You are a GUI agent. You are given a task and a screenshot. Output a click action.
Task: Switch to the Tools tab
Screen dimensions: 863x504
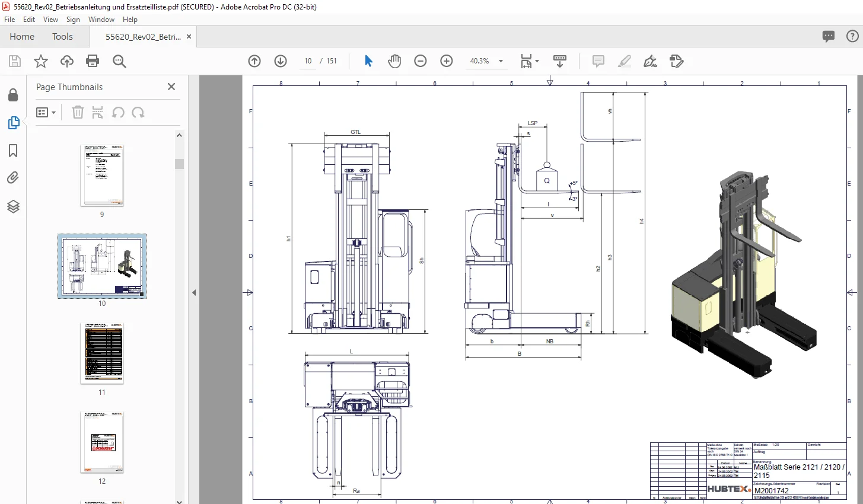coord(62,37)
